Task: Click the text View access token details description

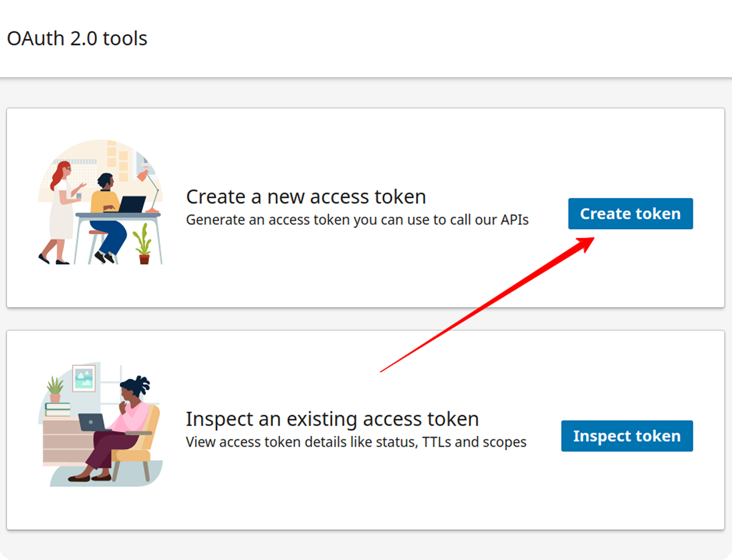Action: point(356,442)
